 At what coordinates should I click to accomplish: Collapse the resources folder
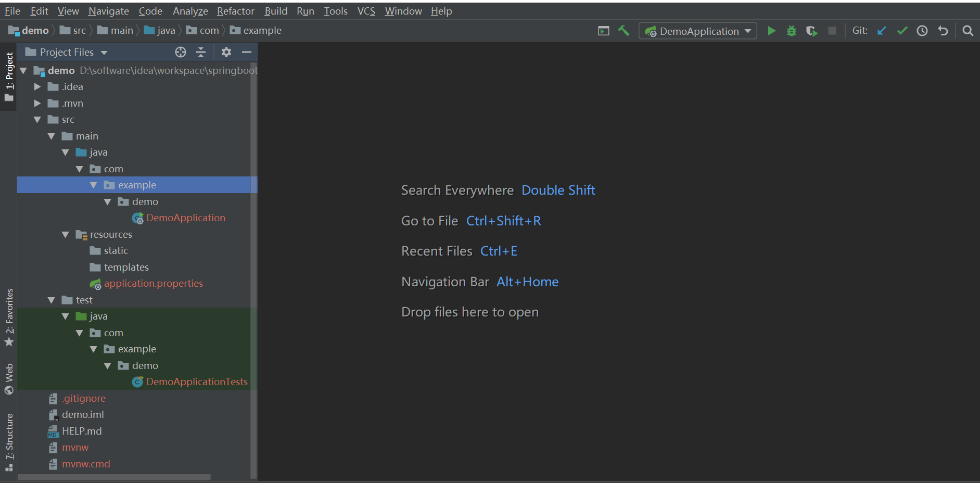(x=66, y=235)
